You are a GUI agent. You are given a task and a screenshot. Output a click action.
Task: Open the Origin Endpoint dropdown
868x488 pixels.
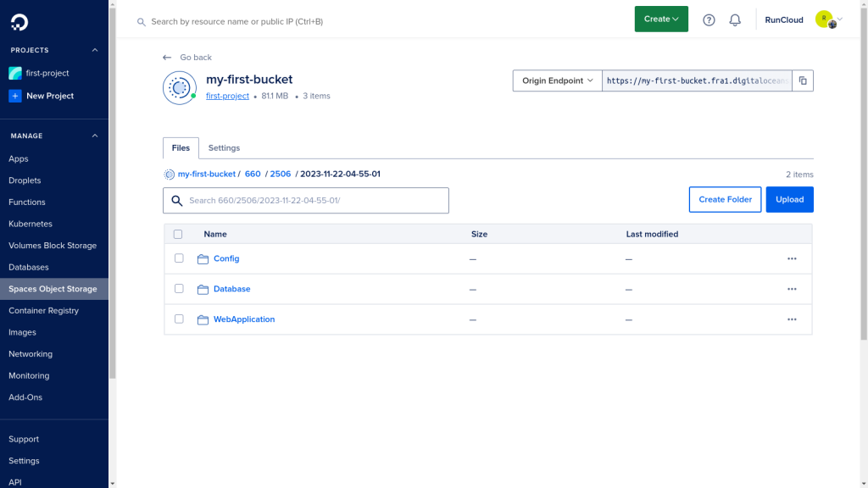(558, 80)
